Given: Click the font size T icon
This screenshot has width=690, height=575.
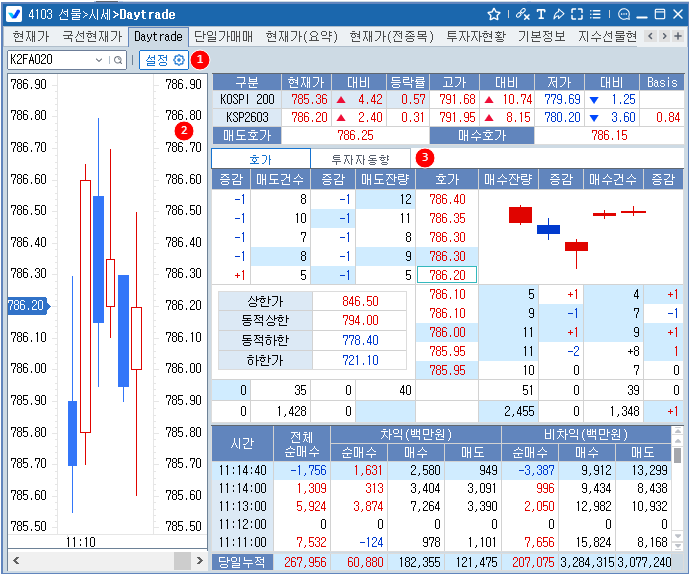Looking at the screenshot, I should point(541,14).
